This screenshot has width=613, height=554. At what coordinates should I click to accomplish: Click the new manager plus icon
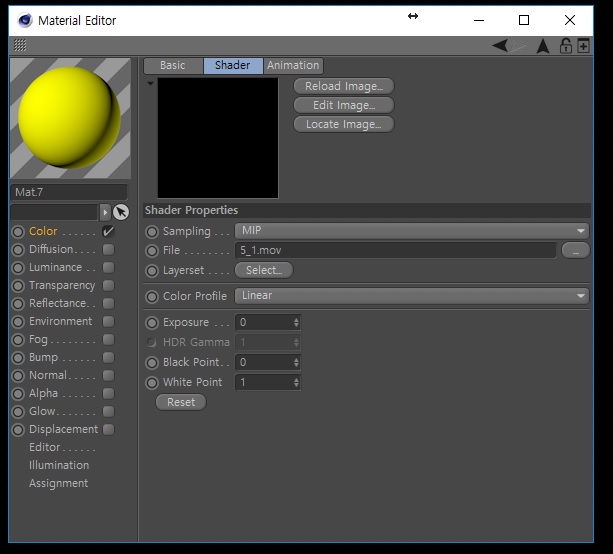pyautogui.click(x=583, y=46)
